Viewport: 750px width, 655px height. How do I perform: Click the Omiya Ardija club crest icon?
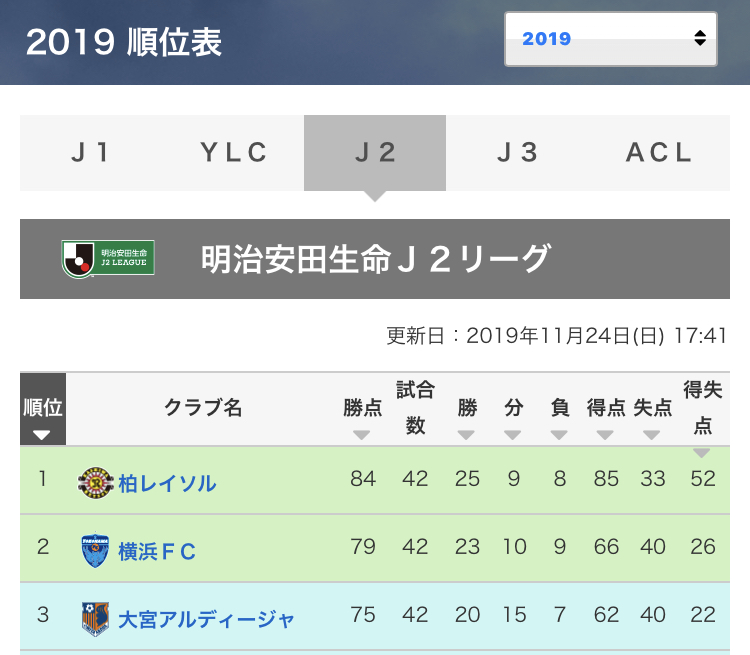[95, 618]
